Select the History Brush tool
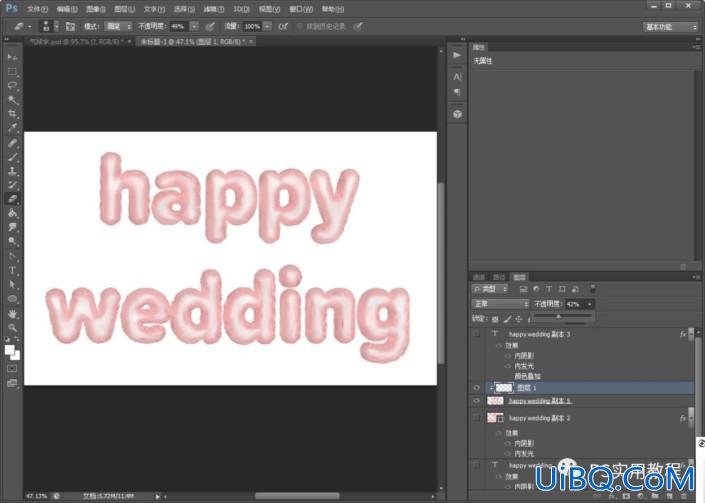This screenshot has width=705, height=503. coord(12,185)
